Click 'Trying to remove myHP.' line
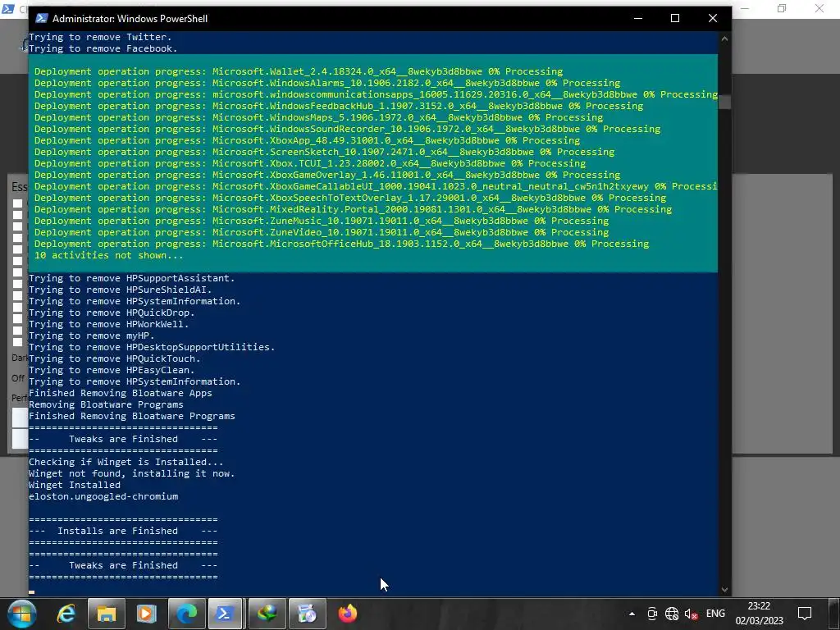 pyautogui.click(x=92, y=336)
